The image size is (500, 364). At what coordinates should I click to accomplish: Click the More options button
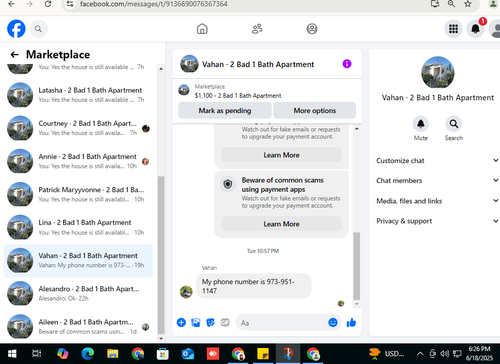coord(315,110)
